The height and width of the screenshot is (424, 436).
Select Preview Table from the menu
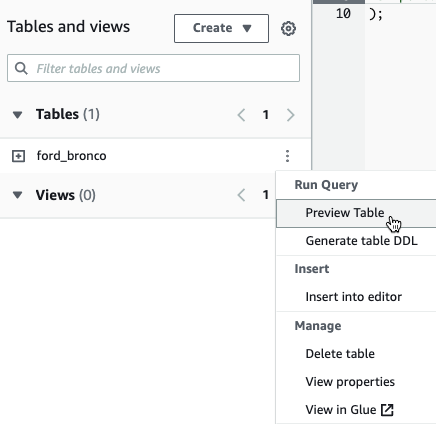click(x=356, y=213)
